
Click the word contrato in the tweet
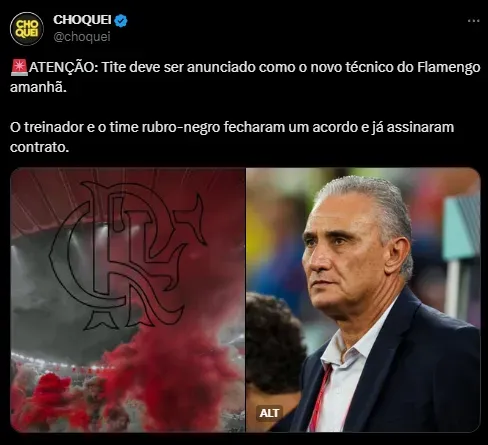pyautogui.click(x=39, y=147)
